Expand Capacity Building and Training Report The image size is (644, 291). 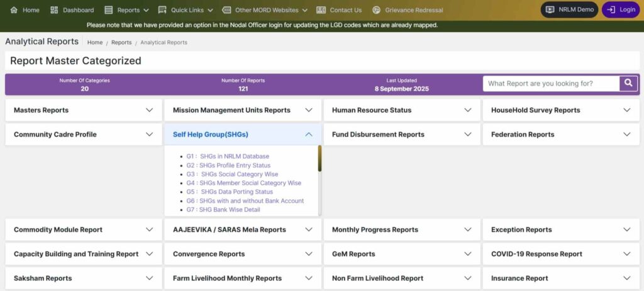click(x=84, y=254)
